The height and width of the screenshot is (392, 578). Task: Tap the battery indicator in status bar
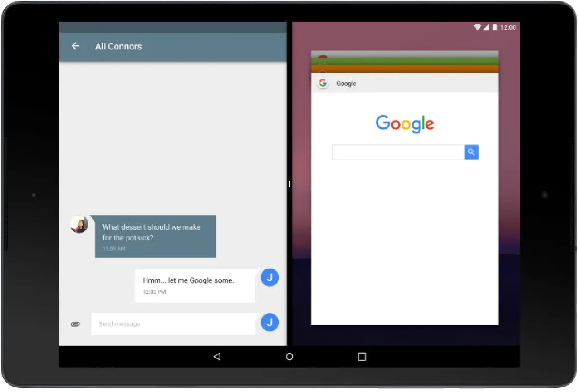pos(495,27)
